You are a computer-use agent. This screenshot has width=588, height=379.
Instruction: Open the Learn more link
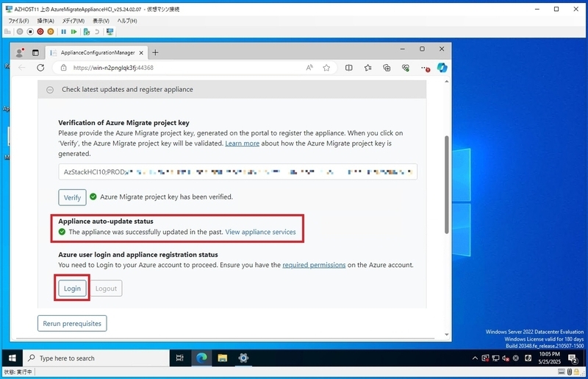[x=243, y=144]
